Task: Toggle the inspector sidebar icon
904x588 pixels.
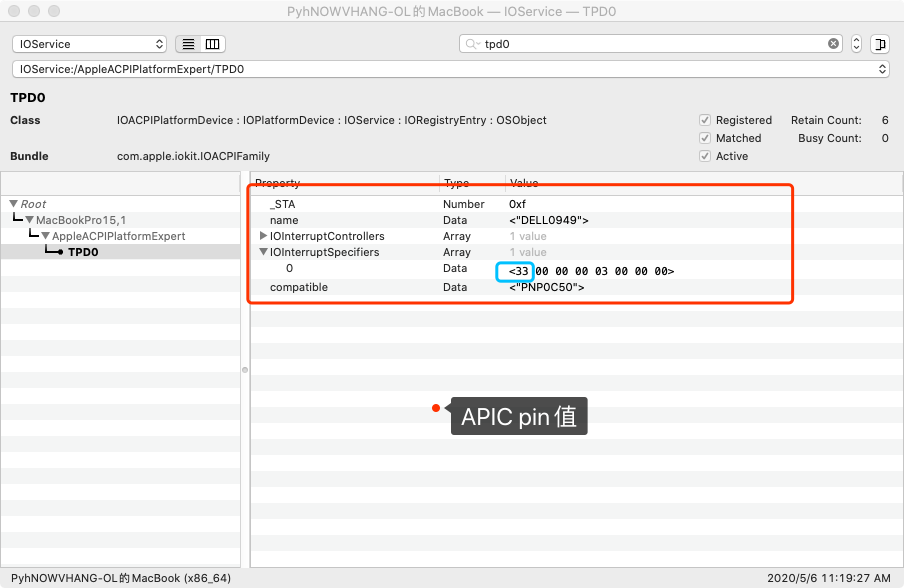Action: (880, 44)
